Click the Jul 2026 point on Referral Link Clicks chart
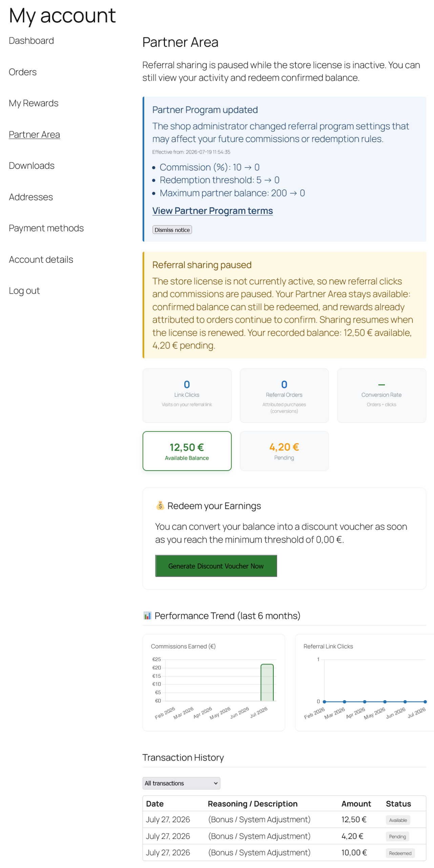The image size is (434, 868). (425, 702)
